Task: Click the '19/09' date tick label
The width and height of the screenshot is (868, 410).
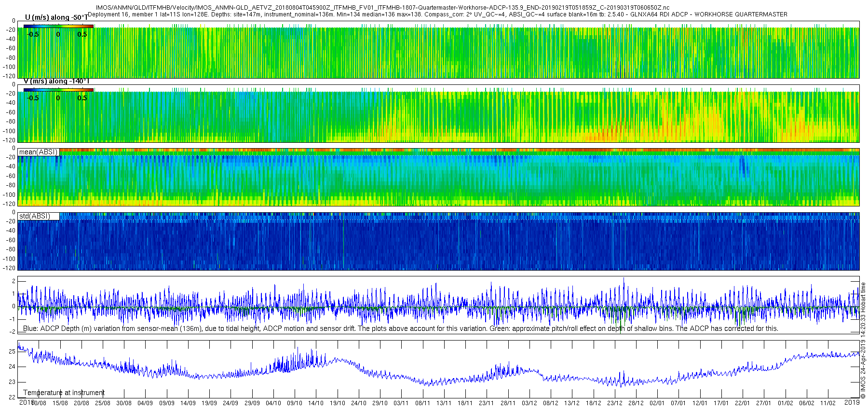Action: [209, 403]
